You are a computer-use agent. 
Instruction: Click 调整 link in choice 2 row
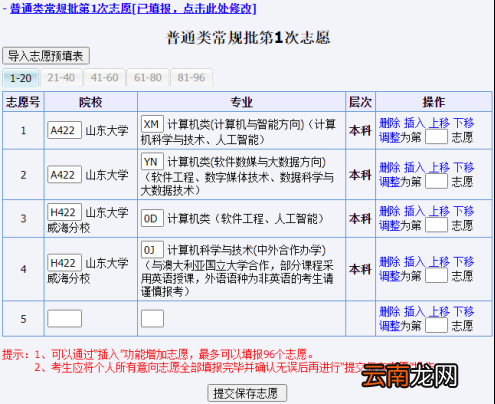pos(390,182)
